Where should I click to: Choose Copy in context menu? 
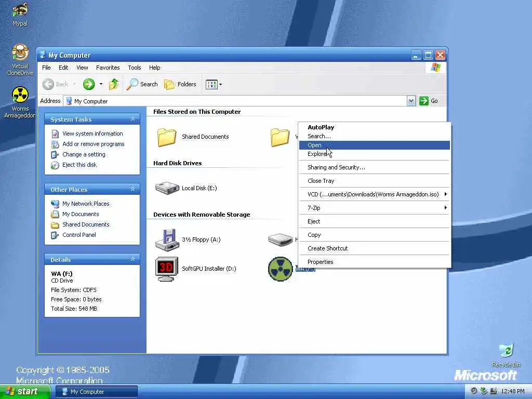point(374,235)
